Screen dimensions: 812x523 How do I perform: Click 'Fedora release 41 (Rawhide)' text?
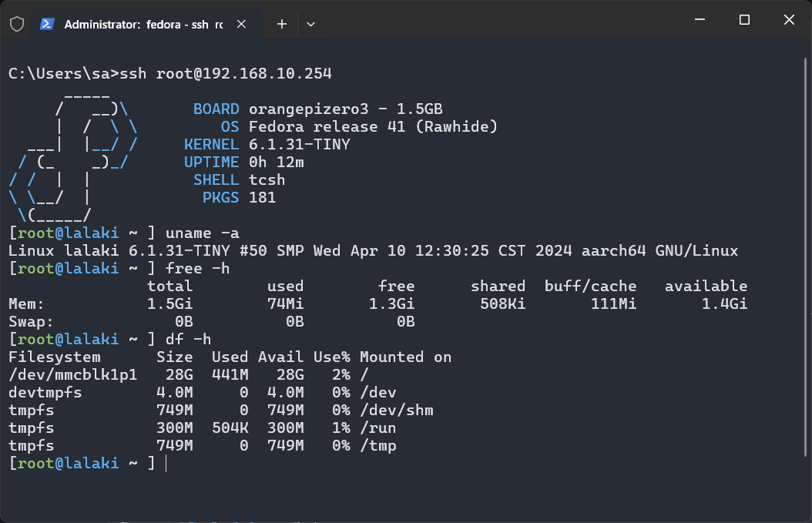(373, 126)
